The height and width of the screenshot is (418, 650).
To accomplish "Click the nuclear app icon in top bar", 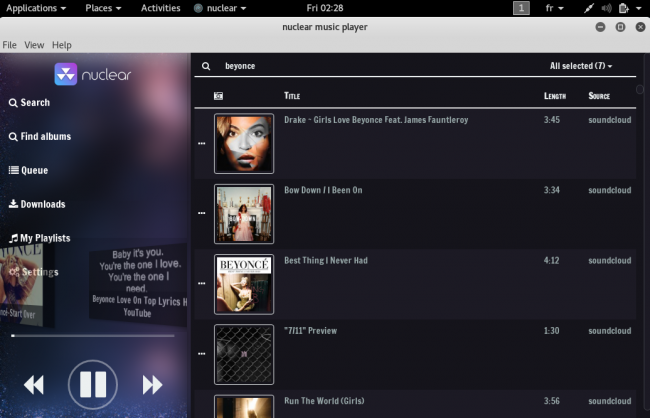I will tap(198, 8).
